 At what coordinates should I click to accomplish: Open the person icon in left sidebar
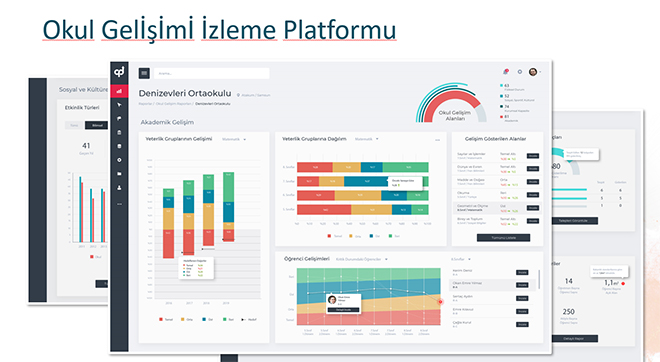(x=119, y=188)
